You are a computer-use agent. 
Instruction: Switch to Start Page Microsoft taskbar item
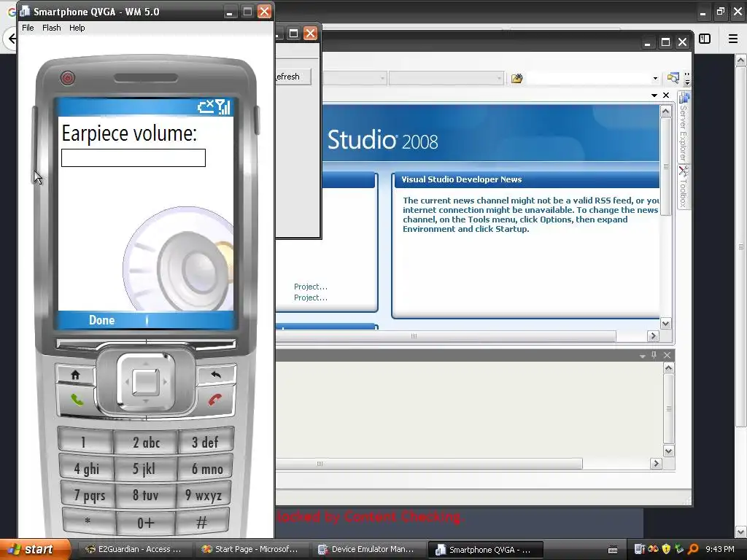point(249,549)
